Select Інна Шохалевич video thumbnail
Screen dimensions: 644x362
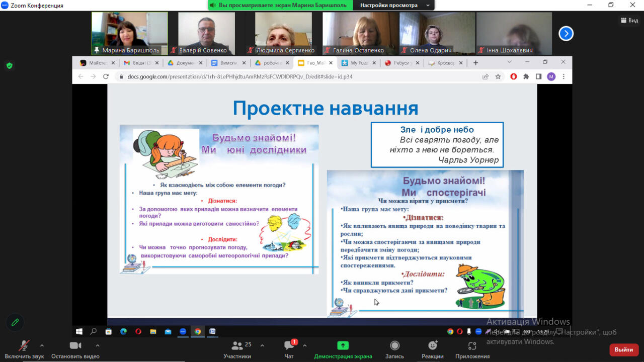(x=514, y=33)
